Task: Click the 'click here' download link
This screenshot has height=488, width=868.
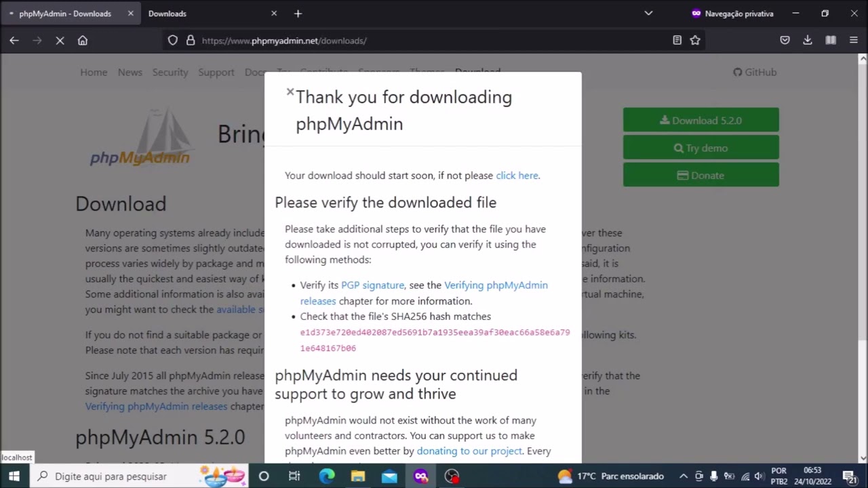Action: point(517,176)
